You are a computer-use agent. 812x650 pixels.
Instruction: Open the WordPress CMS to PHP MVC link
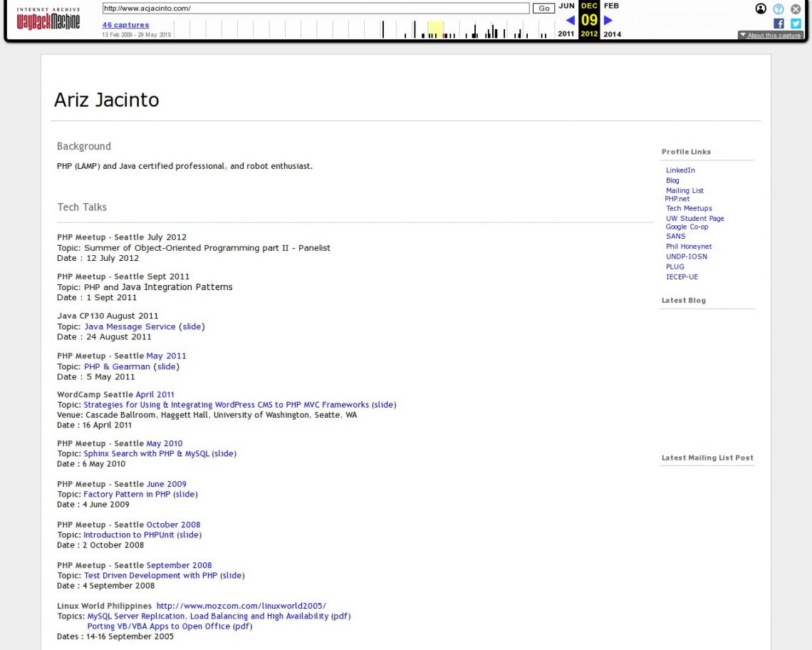point(227,405)
